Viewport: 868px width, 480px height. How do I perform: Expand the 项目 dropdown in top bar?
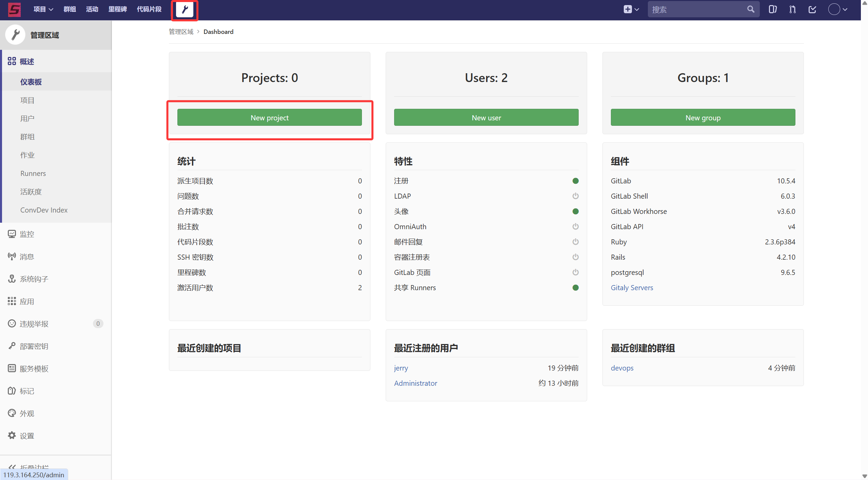click(x=43, y=9)
